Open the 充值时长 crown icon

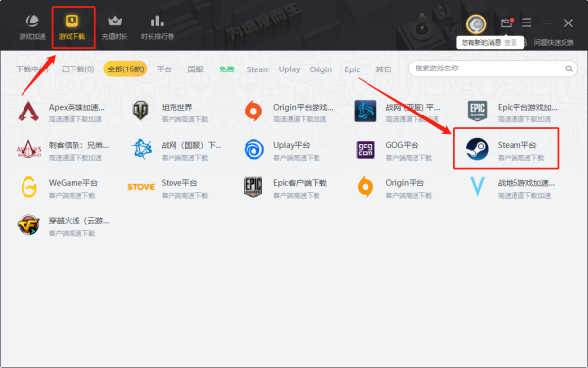point(115,21)
